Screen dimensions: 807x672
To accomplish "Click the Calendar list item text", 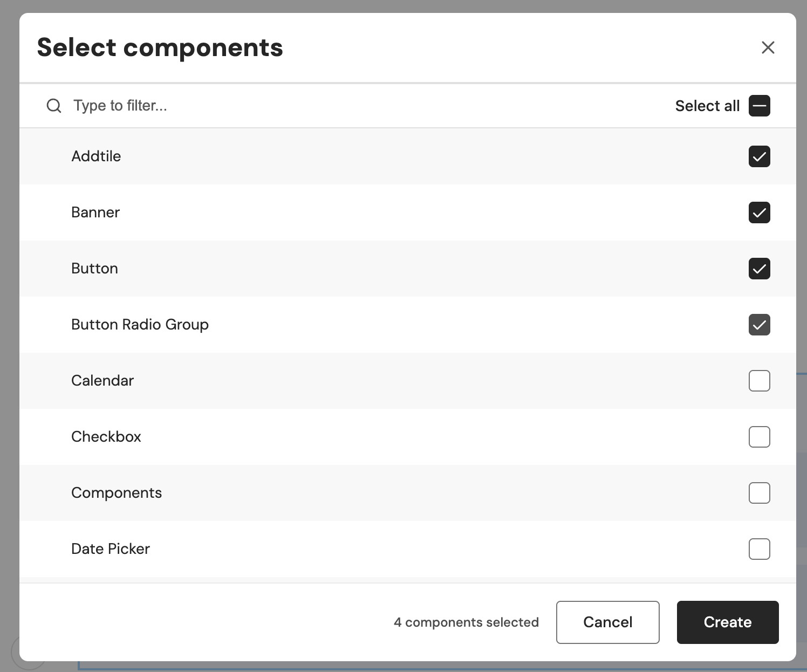I will pyautogui.click(x=102, y=381).
